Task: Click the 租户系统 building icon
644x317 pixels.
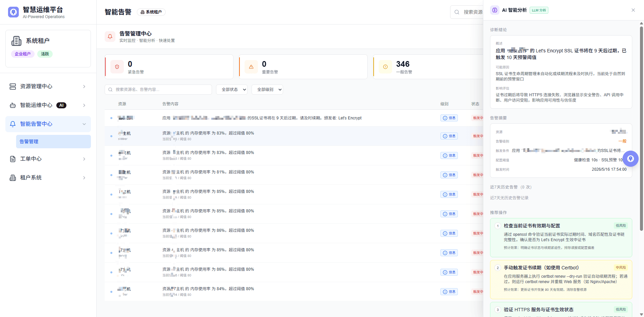Action: [13, 178]
